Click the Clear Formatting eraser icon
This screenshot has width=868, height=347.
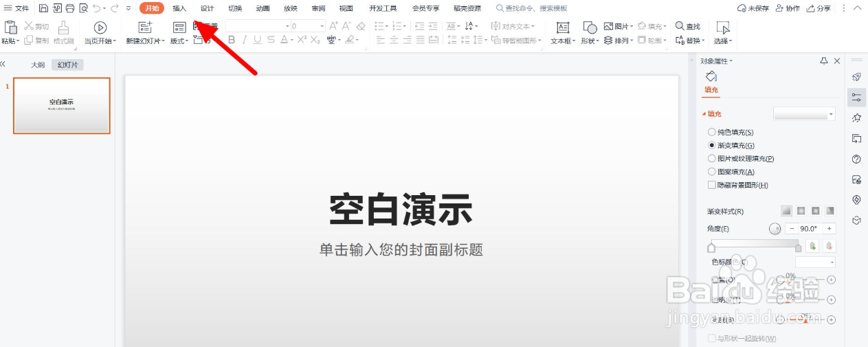click(x=361, y=26)
